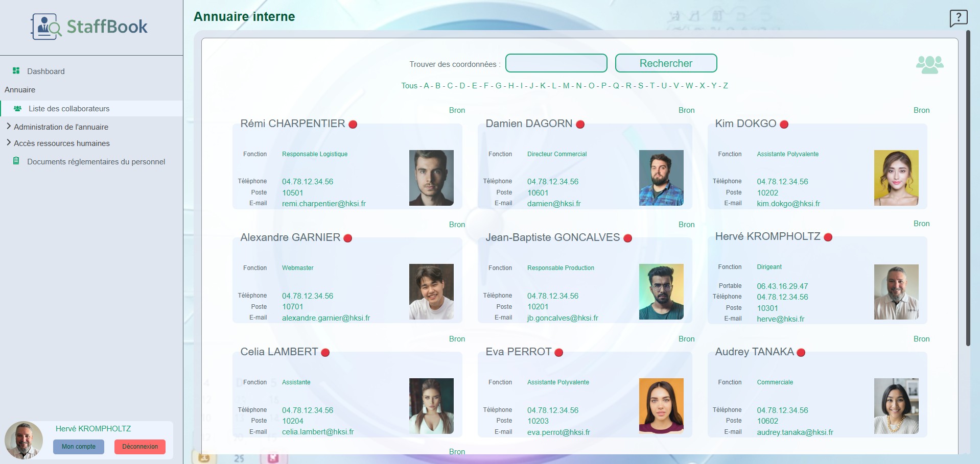The width and height of the screenshot is (980, 464).
Task: Click the help question mark icon
Action: point(959,18)
